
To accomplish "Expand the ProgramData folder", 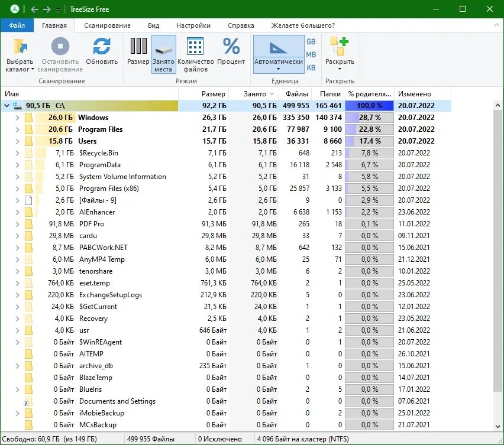I will (17, 165).
